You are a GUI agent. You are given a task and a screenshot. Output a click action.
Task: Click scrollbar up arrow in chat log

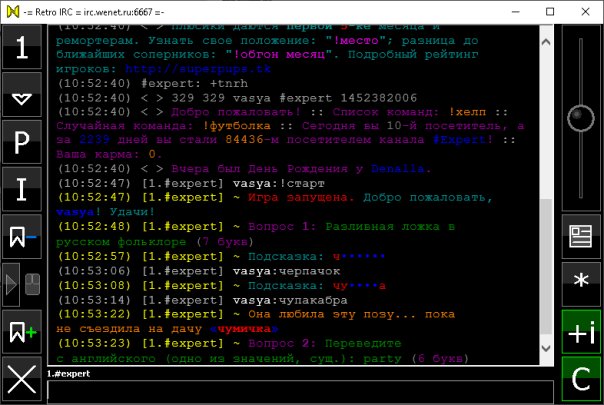pyautogui.click(x=546, y=42)
